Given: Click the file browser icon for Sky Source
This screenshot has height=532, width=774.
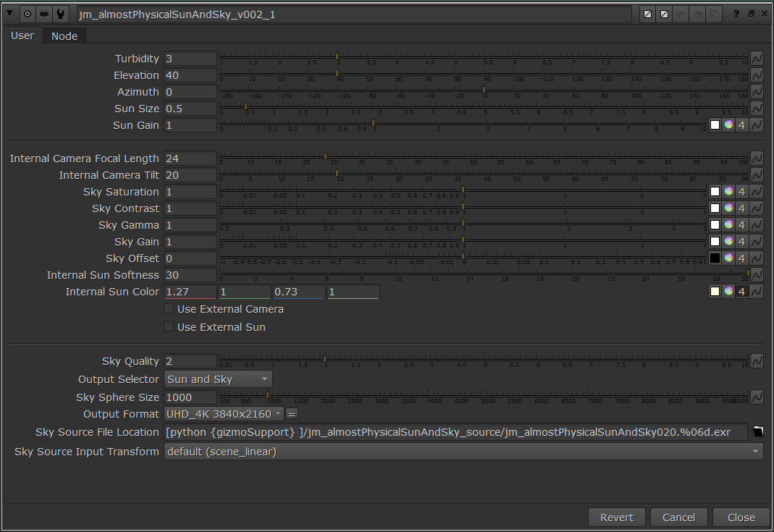Looking at the screenshot, I should [x=757, y=432].
